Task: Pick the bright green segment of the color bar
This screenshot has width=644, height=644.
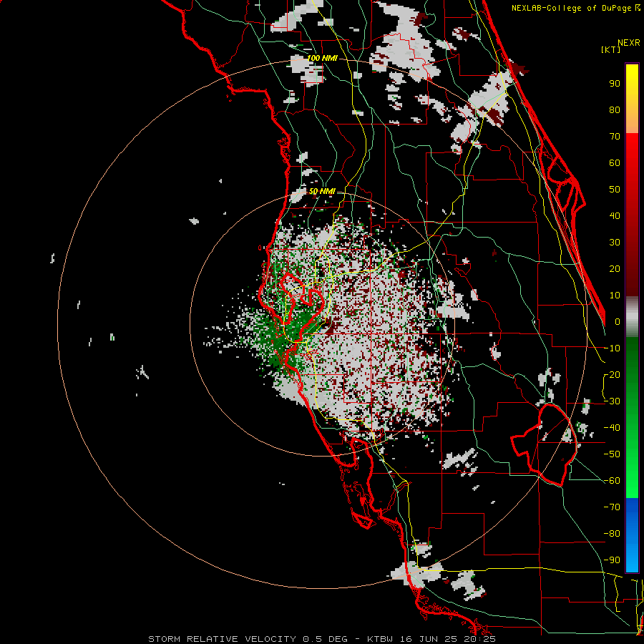Action: tap(632, 477)
